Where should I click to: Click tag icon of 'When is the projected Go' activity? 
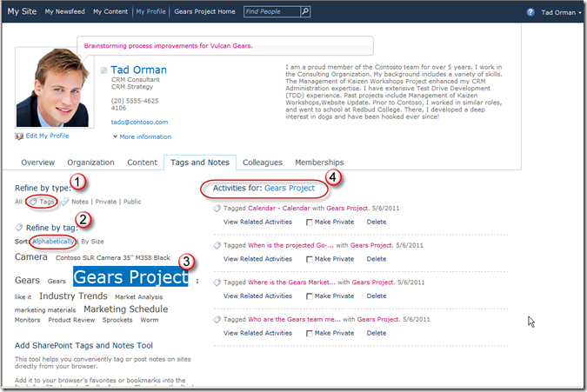coord(217,245)
